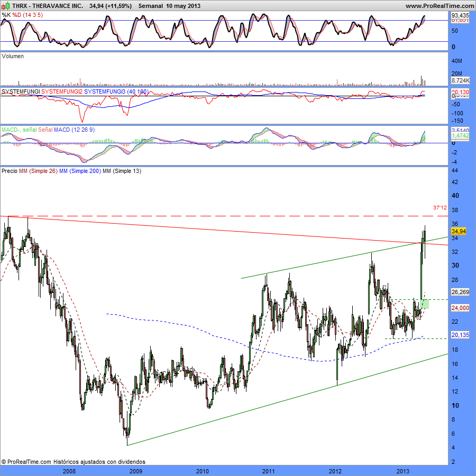Click the 2009 year marker

[136, 471]
